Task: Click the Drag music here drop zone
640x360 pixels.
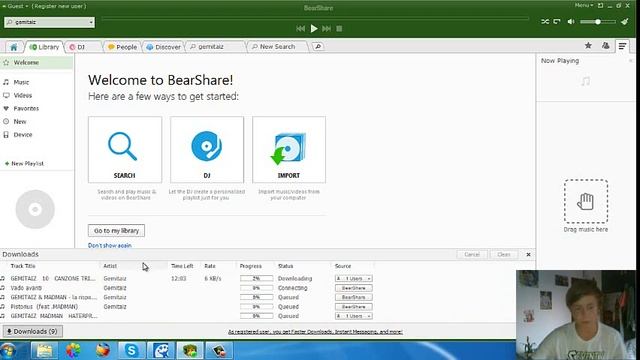Action: coord(586,201)
